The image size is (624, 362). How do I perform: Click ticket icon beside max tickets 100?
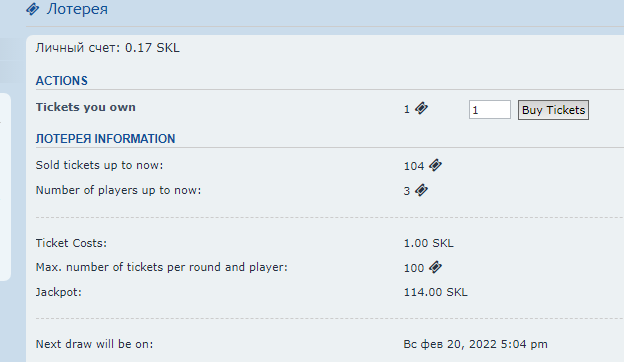point(435,267)
